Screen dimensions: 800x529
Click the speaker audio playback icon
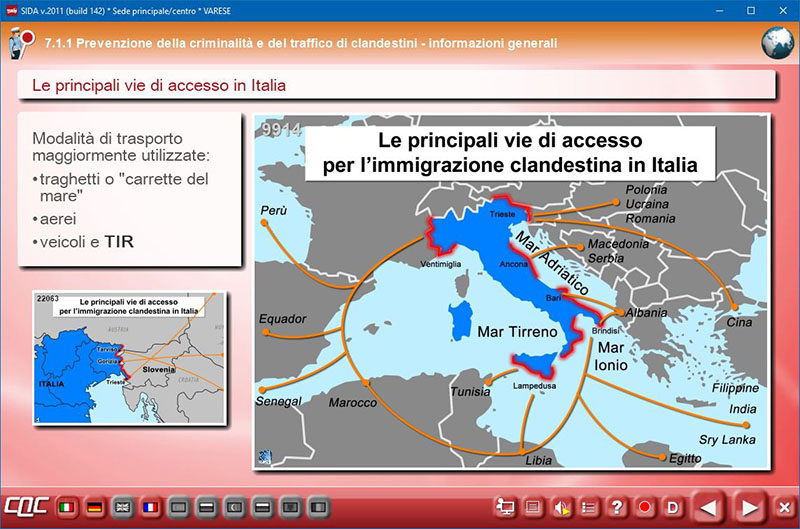(562, 507)
